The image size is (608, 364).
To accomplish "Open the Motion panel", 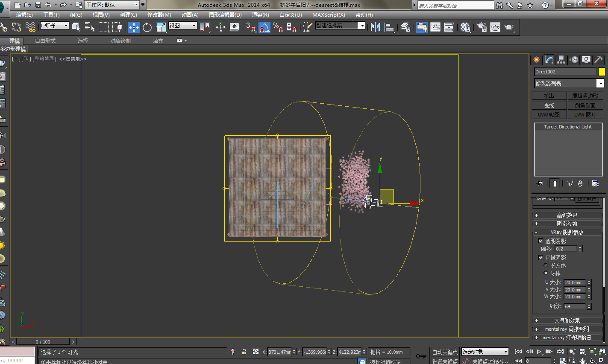I will [574, 60].
